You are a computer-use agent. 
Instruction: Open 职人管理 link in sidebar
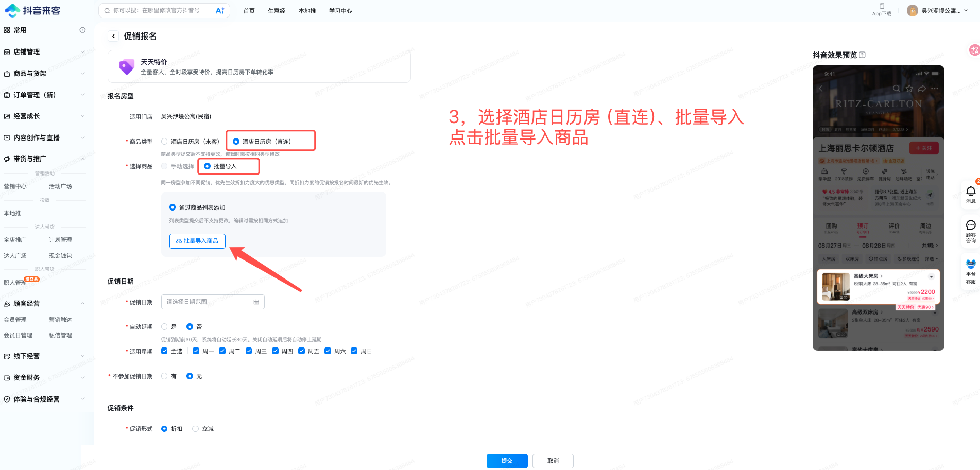pos(15,283)
